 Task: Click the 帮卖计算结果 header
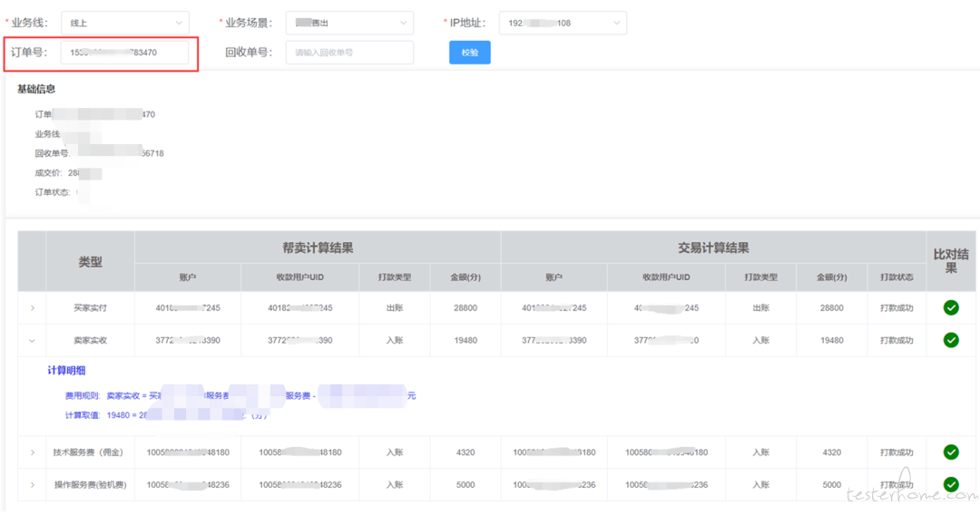click(318, 248)
